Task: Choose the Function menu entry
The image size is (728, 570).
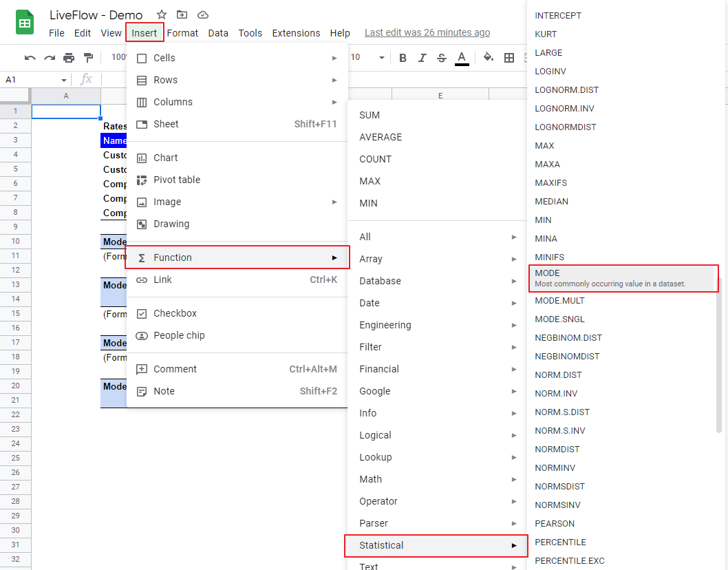Action: (237, 257)
